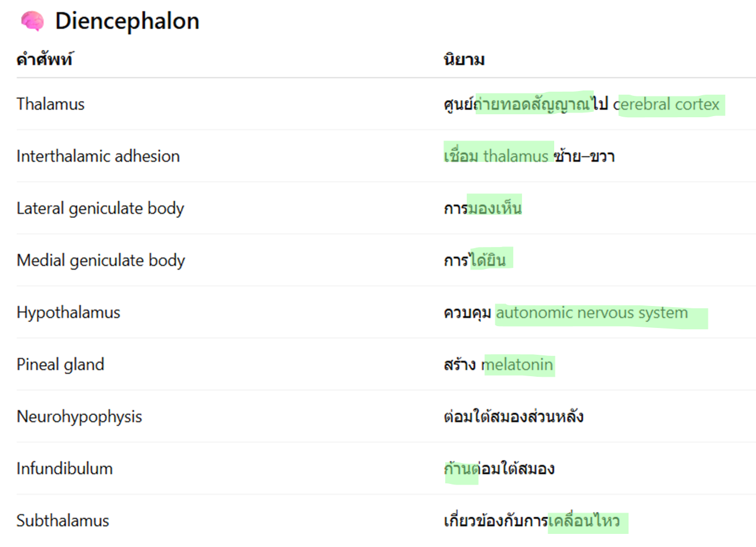Viewport: 756px width, 547px height.
Task: Click the Subthalamus term
Action: click(x=63, y=521)
